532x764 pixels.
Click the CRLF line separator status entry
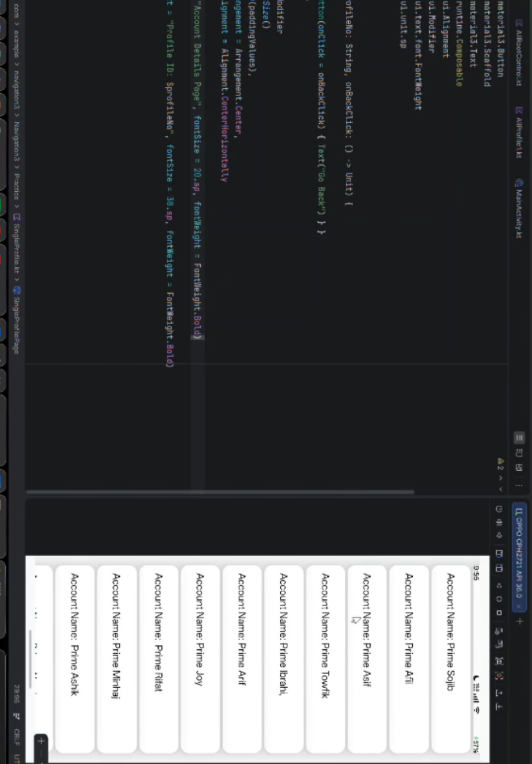(x=17, y=737)
